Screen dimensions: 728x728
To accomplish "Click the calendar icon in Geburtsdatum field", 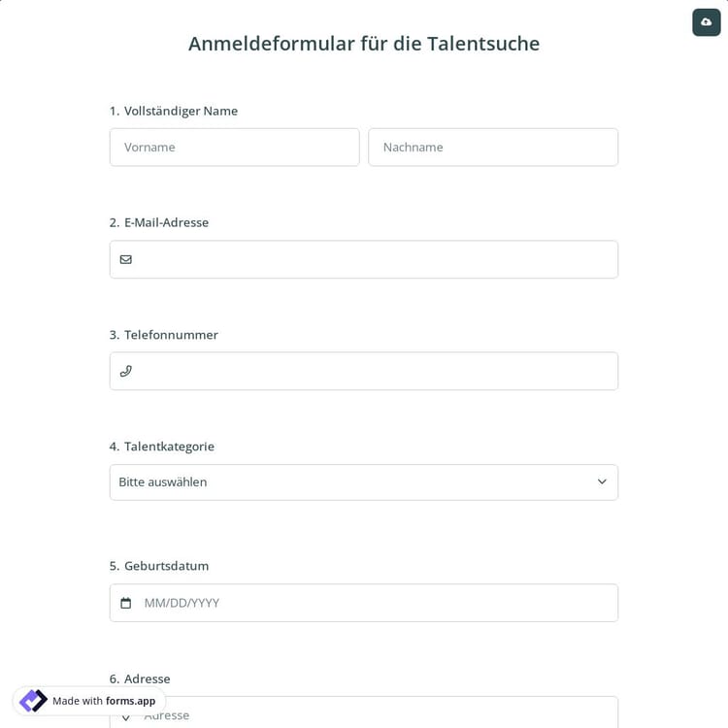I will [126, 603].
